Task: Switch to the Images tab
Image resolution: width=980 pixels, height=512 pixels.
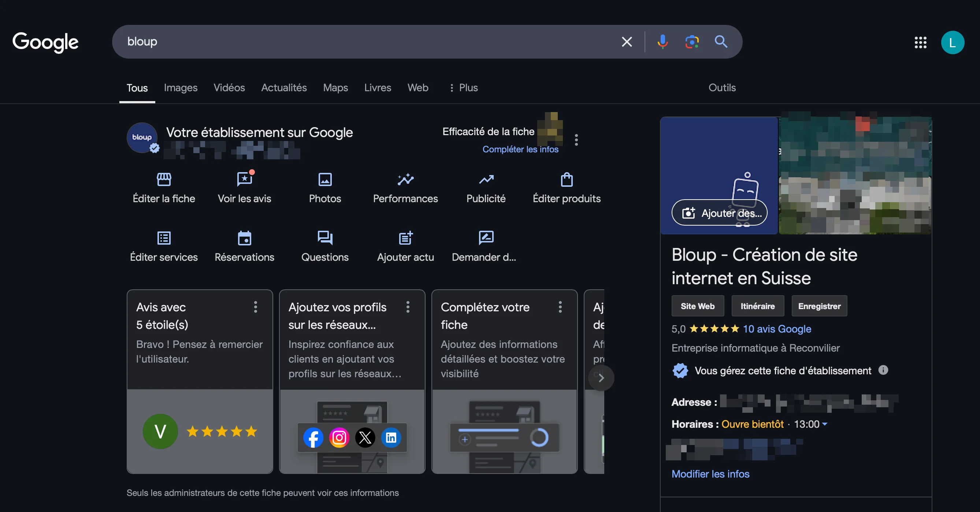Action: (180, 88)
